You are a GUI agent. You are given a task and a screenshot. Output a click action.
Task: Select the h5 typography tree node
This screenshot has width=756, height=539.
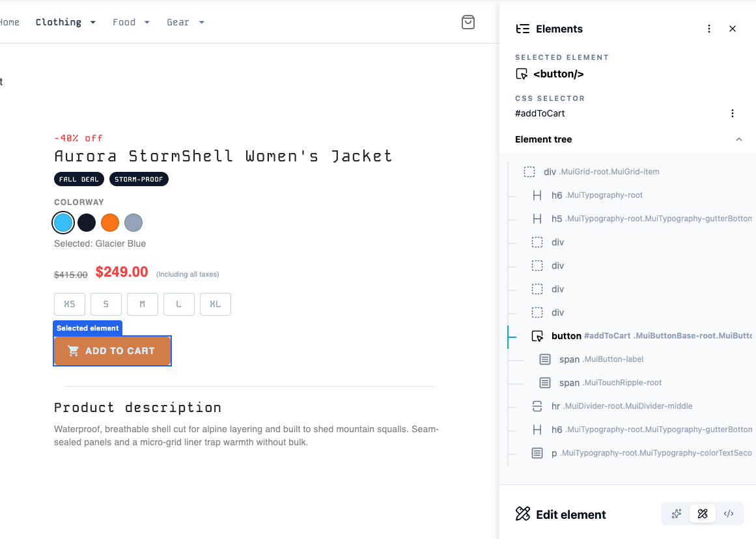(x=557, y=219)
